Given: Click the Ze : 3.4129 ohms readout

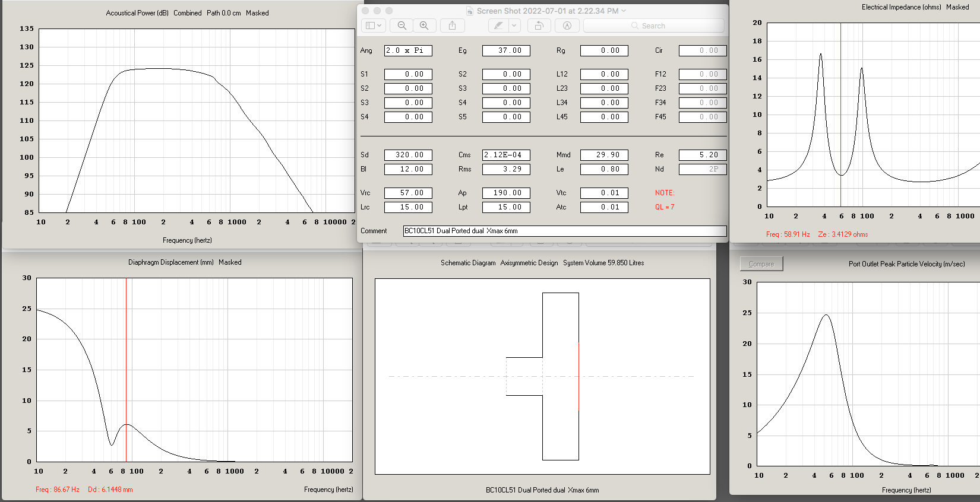Looking at the screenshot, I should point(843,234).
